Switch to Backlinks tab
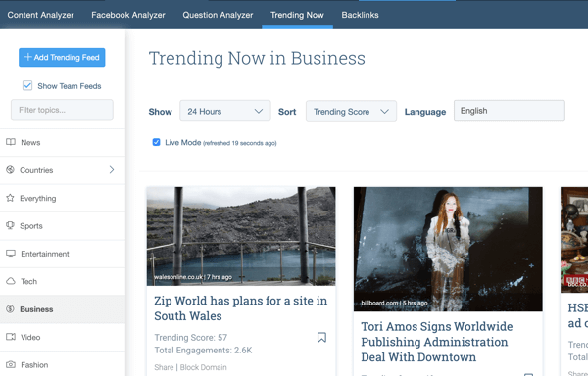The image size is (588, 376). pyautogui.click(x=360, y=15)
